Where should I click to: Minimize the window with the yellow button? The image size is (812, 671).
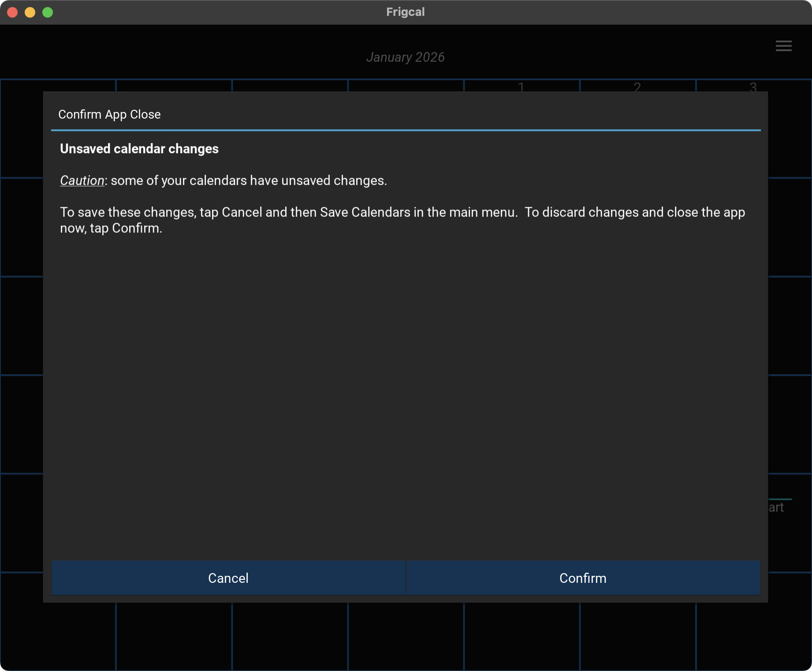tap(30, 12)
